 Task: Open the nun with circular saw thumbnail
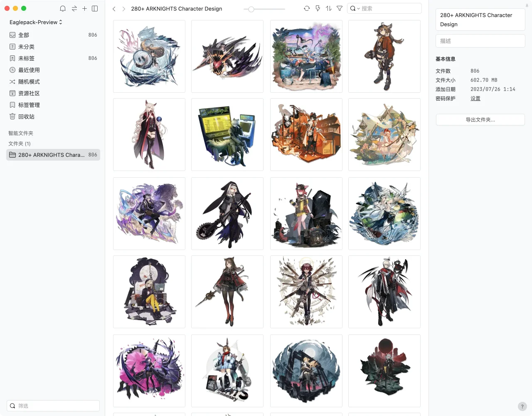227,214
